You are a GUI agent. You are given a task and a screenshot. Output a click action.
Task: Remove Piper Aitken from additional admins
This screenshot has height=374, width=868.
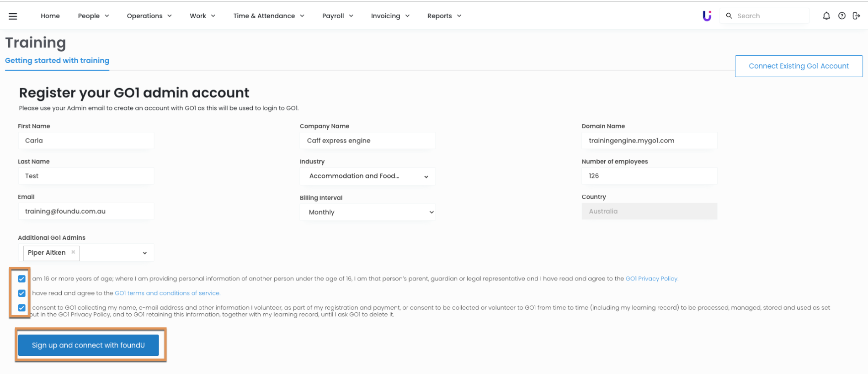(x=73, y=252)
